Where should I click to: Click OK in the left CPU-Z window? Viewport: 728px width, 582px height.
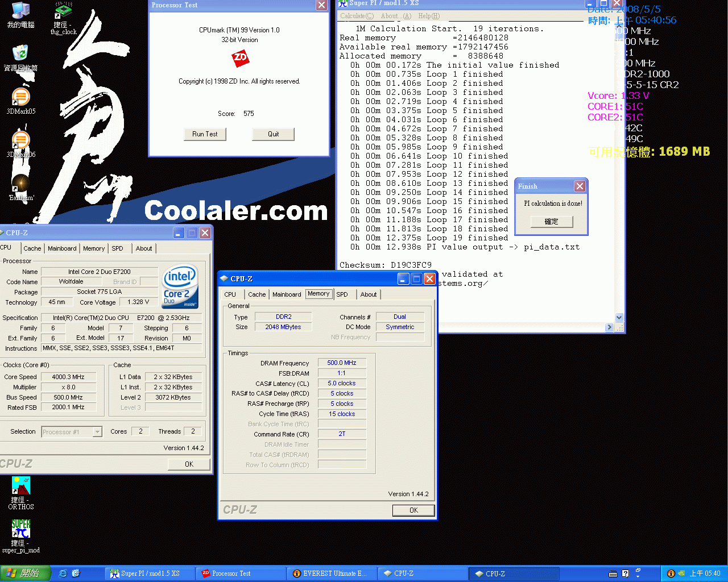click(189, 464)
